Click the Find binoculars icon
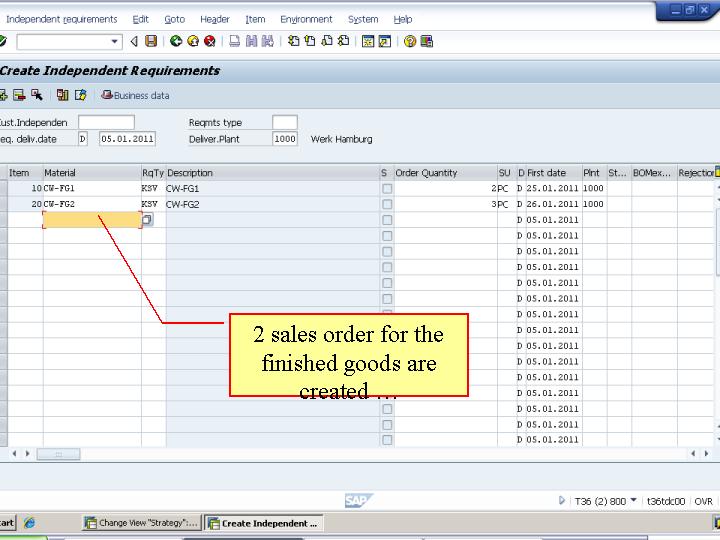Image resolution: width=720 pixels, height=540 pixels. pyautogui.click(x=251, y=41)
